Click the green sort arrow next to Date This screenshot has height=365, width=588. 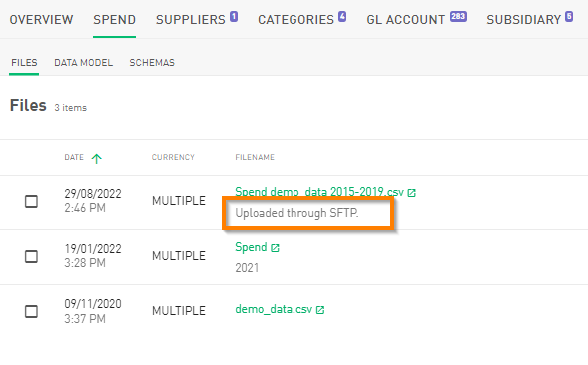97,158
